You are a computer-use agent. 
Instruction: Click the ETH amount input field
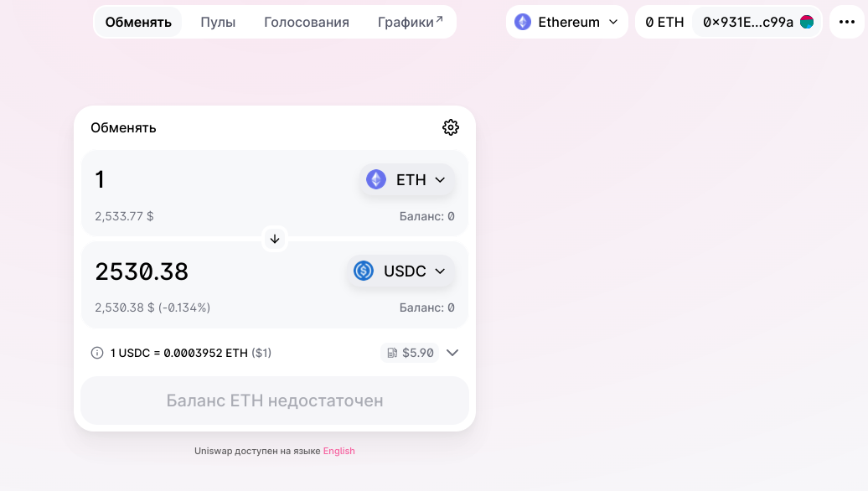pos(221,180)
